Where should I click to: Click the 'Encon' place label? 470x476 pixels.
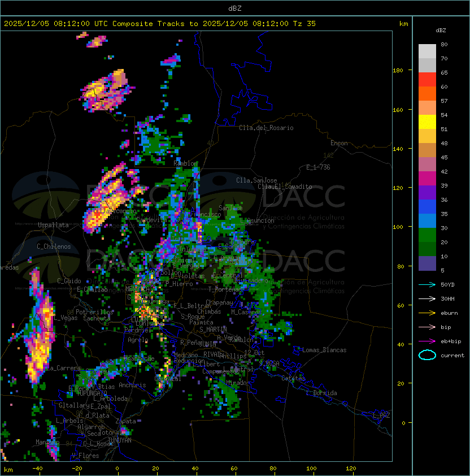click(x=339, y=143)
